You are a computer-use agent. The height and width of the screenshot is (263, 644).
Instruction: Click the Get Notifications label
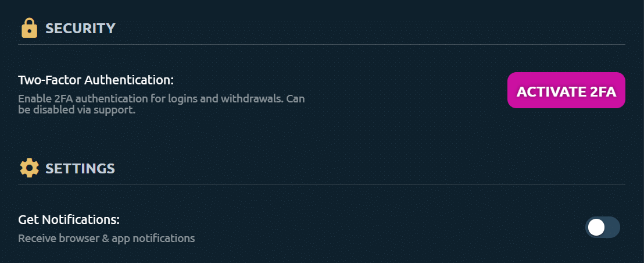coord(69,220)
